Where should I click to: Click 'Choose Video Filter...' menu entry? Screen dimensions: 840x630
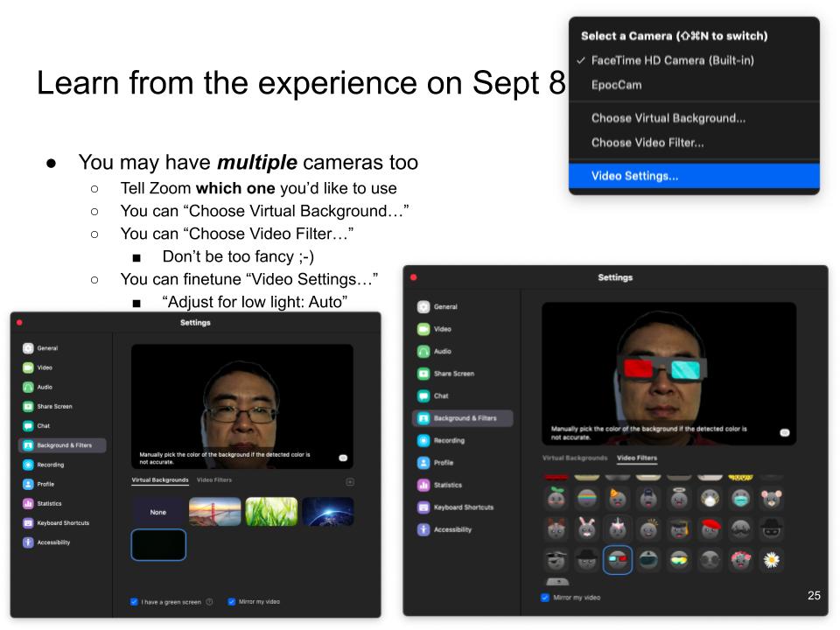pos(647,142)
